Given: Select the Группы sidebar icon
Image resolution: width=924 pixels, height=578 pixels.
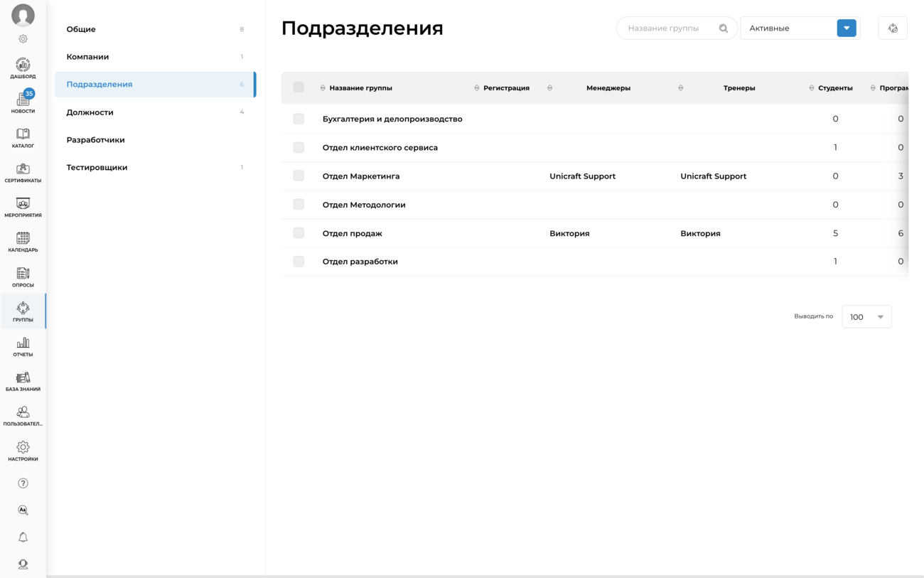Looking at the screenshot, I should [x=23, y=311].
